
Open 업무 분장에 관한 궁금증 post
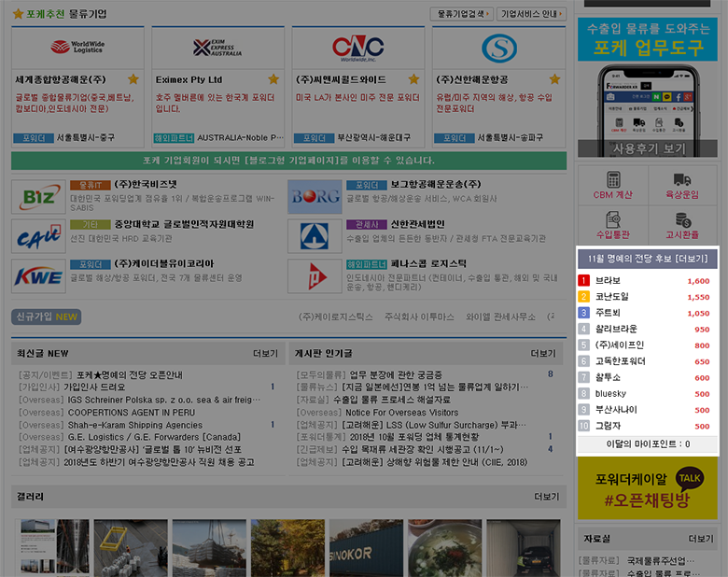coord(396,375)
